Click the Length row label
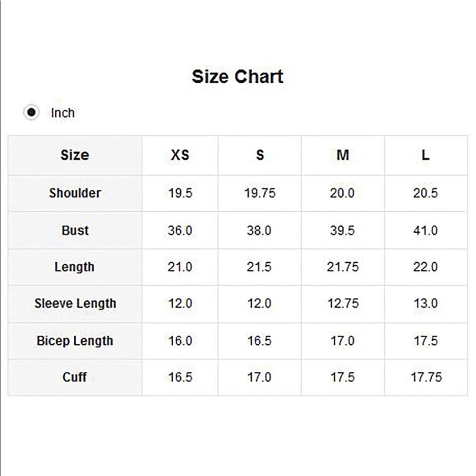 [x=74, y=267]
